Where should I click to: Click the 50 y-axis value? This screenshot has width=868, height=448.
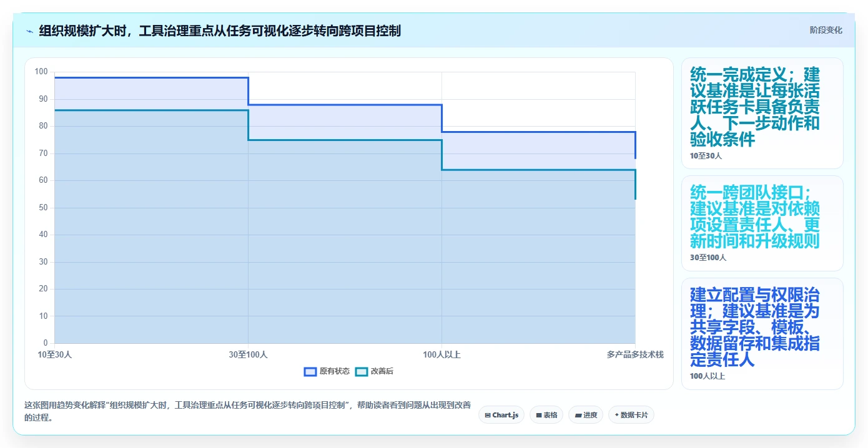coord(43,208)
